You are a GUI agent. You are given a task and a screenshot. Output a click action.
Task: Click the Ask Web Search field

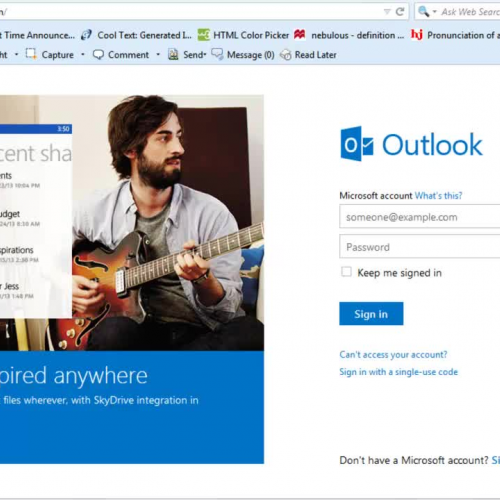point(470,12)
